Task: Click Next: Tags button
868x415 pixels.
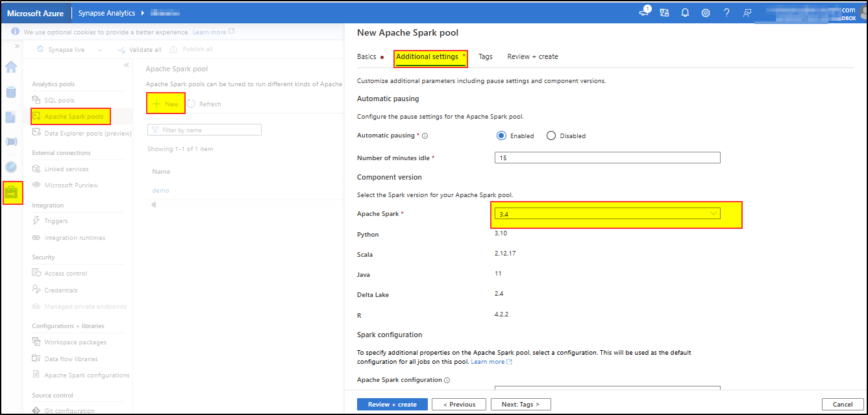Action: [x=521, y=404]
